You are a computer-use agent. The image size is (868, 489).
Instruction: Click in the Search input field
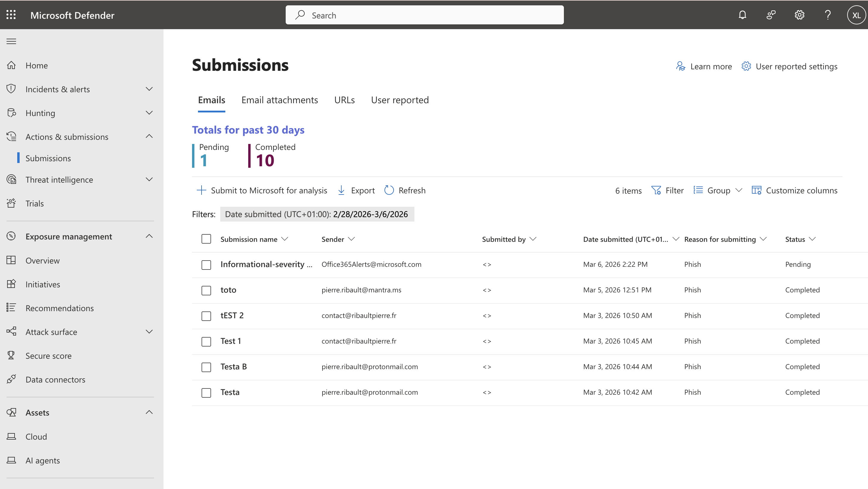coord(424,15)
